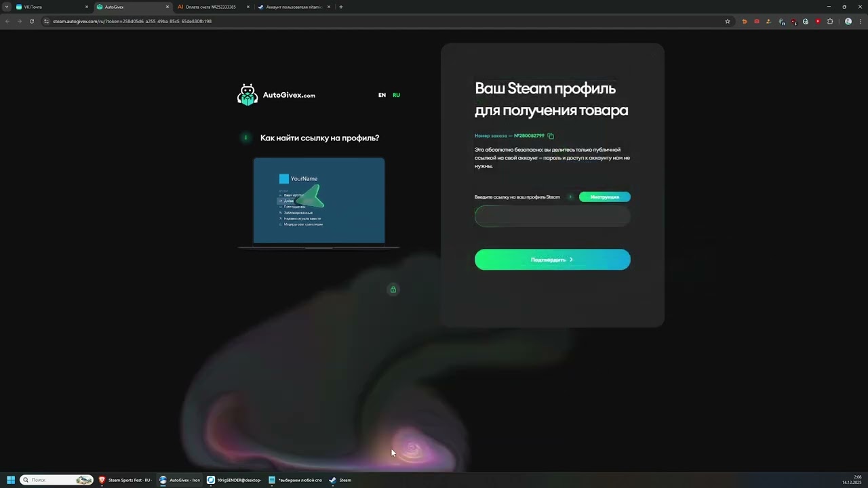Click the Steam profile link input field
Viewport: 868px width, 488px height.
coord(553,216)
